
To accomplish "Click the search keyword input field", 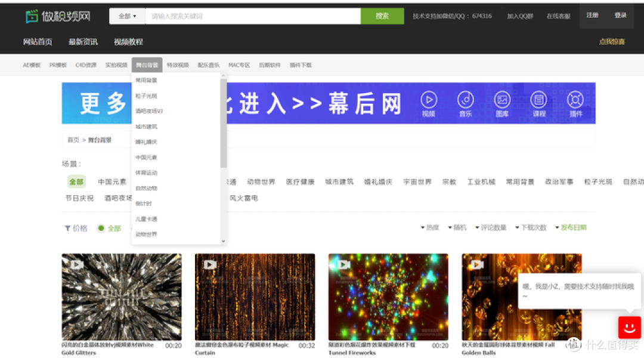I will point(253,16).
